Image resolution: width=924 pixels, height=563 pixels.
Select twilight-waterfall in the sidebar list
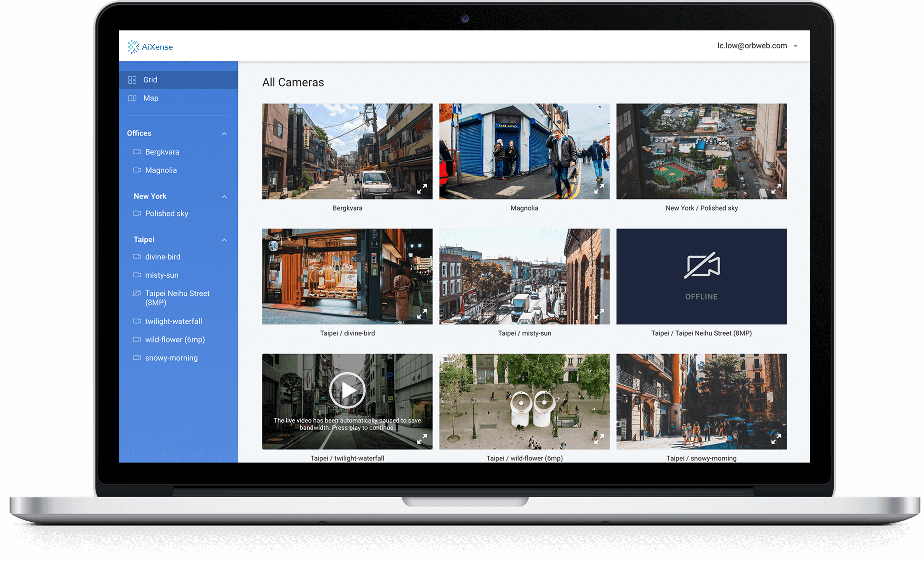[173, 321]
